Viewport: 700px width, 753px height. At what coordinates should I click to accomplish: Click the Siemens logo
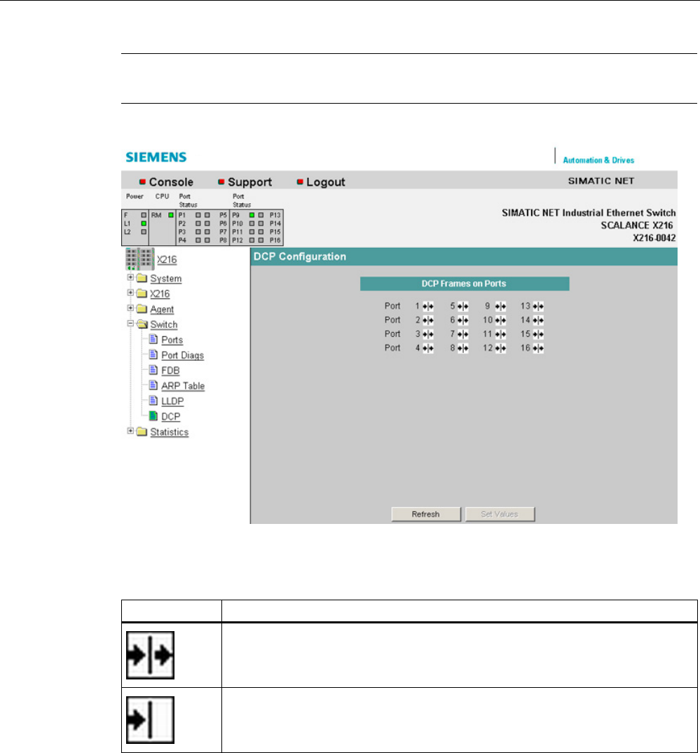pyautogui.click(x=156, y=157)
